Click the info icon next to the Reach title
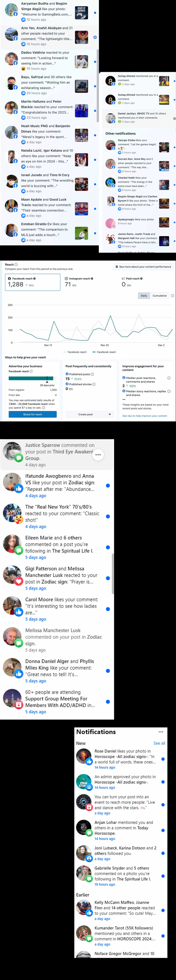This screenshot has height=980, width=176. click(16, 264)
